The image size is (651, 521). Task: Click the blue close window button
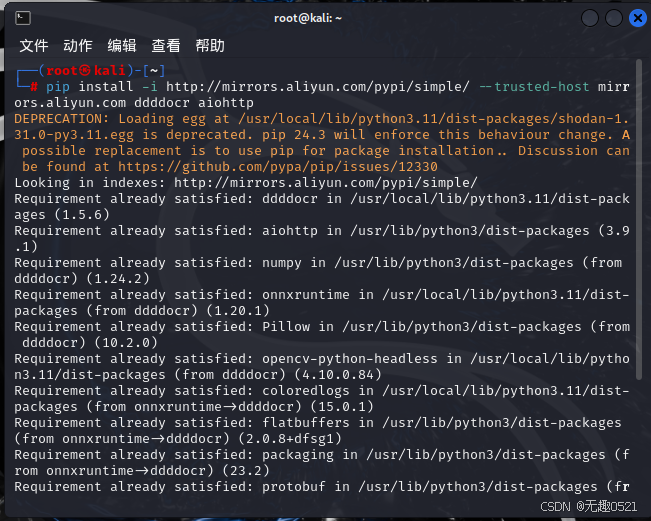pos(637,18)
